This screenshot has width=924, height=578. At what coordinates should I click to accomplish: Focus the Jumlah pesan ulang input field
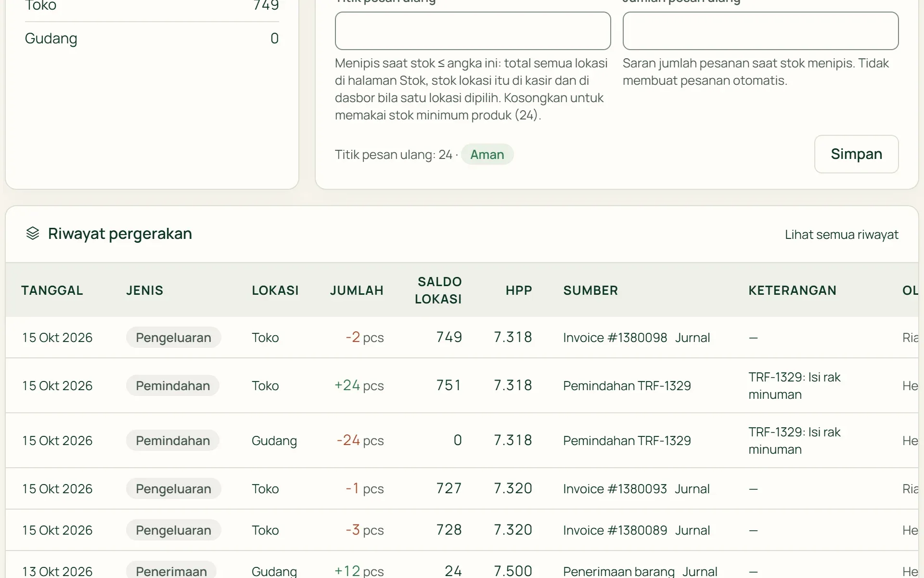click(x=760, y=31)
